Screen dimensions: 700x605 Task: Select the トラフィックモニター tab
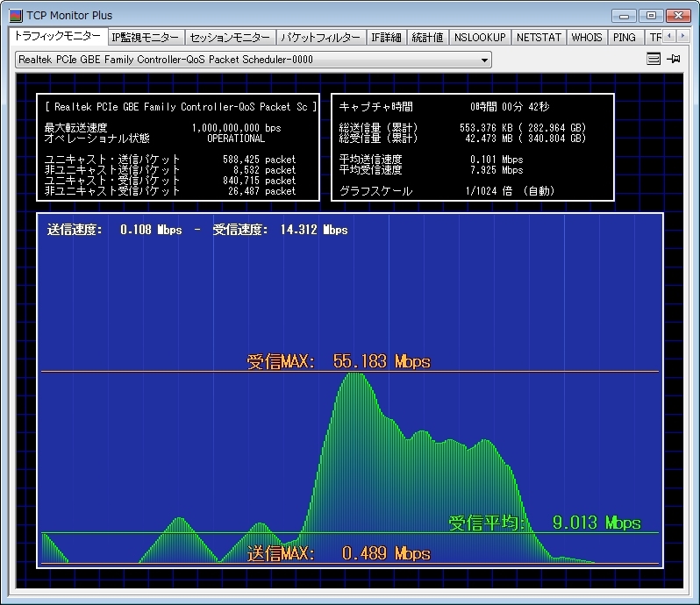(x=58, y=36)
